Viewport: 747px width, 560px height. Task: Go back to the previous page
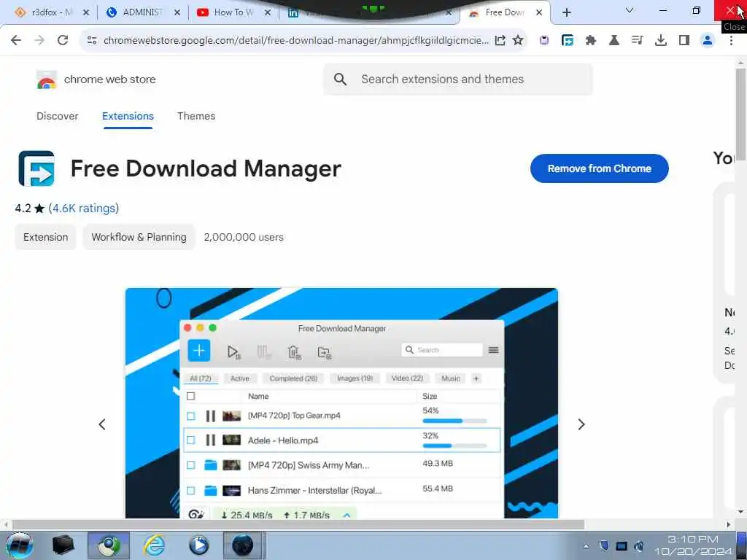point(16,41)
